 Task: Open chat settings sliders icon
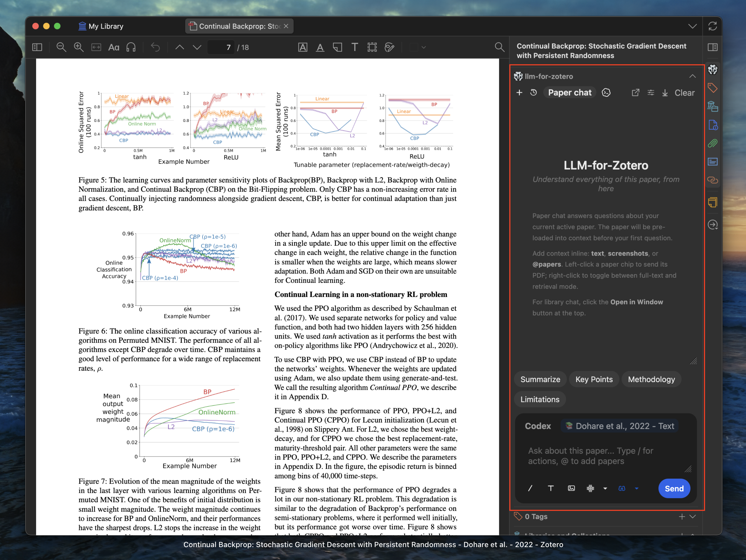651,92
